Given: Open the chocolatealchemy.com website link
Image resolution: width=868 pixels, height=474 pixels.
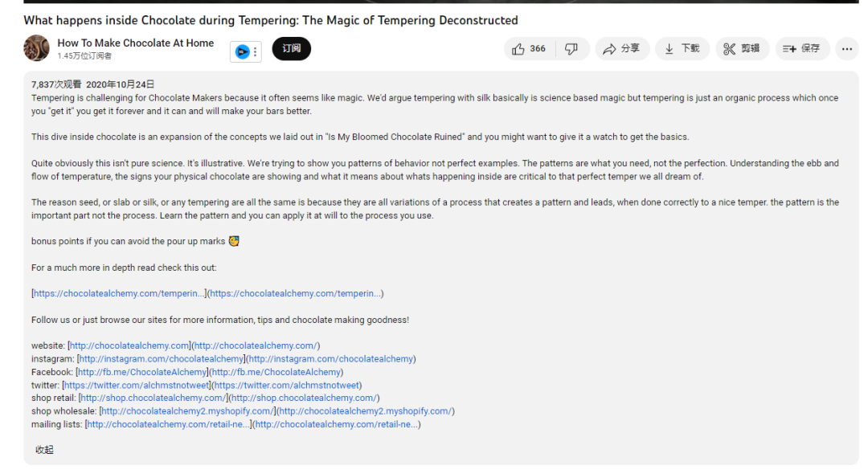Looking at the screenshot, I should (129, 345).
